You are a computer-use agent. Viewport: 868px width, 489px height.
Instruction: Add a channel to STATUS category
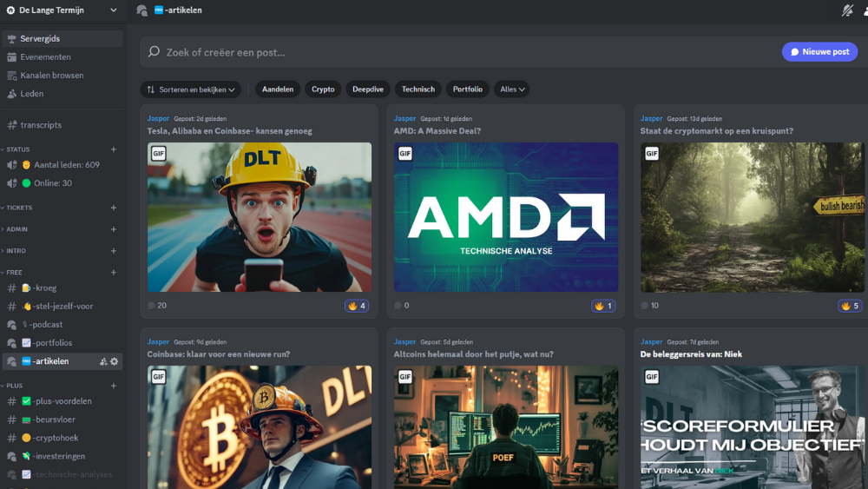pyautogui.click(x=114, y=149)
